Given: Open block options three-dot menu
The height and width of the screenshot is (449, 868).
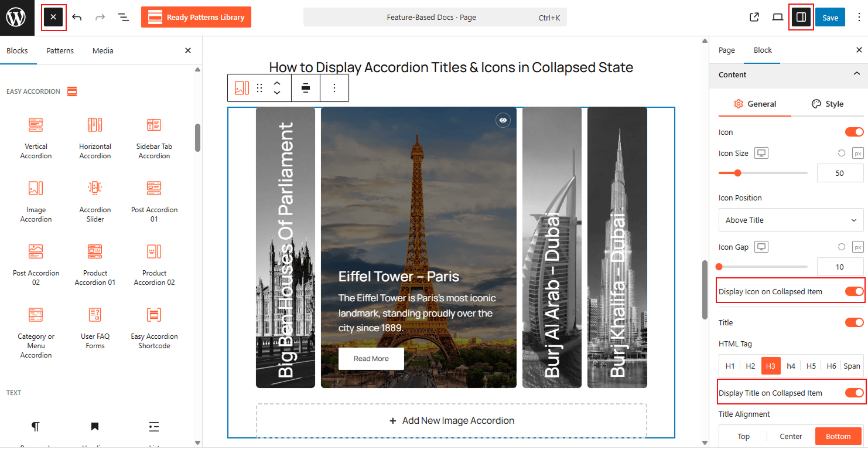Looking at the screenshot, I should point(334,88).
